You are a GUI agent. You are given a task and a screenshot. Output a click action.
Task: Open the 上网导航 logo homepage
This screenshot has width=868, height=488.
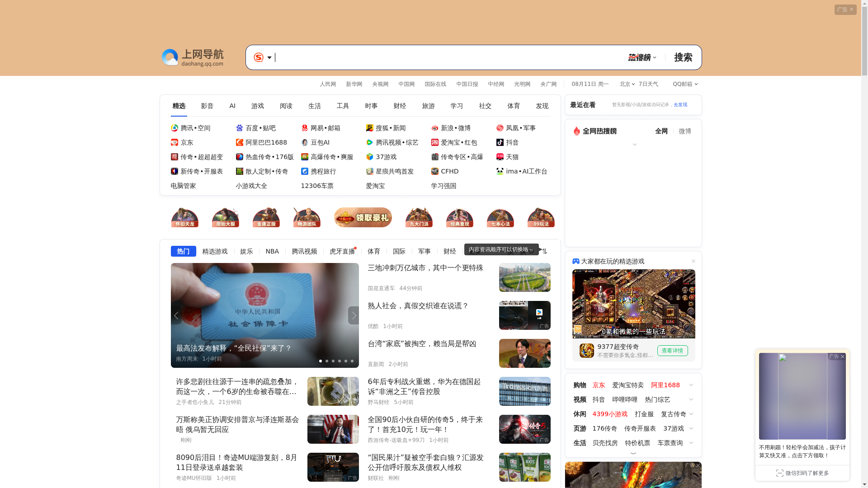pyautogui.click(x=193, y=57)
